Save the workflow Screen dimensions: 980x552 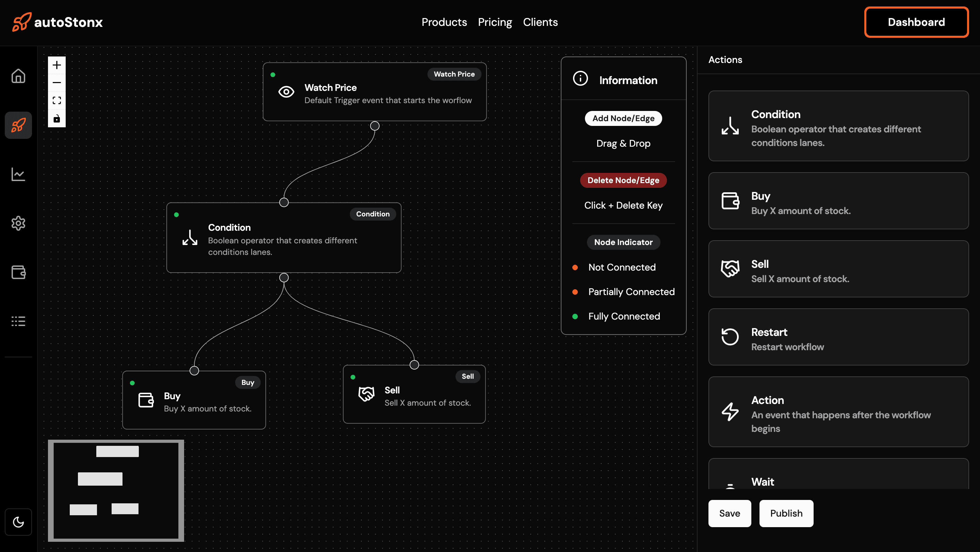(x=729, y=513)
